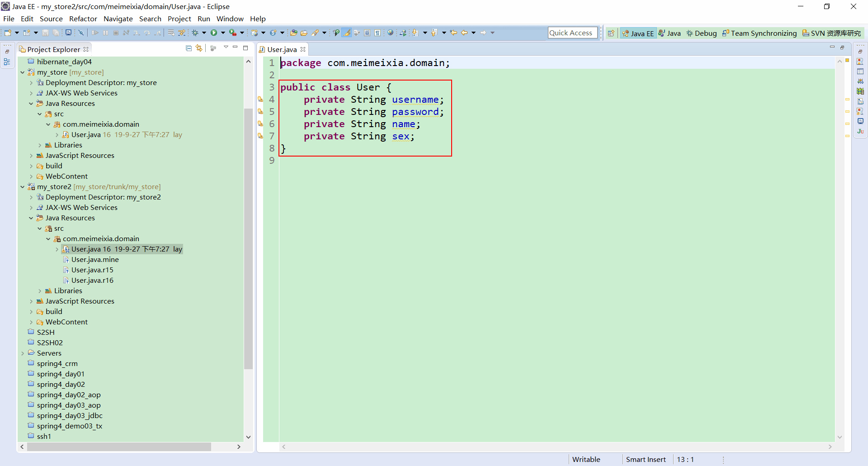Image resolution: width=868 pixels, height=466 pixels.
Task: Open the Servers sliders icon in right trim
Action: click(x=860, y=81)
